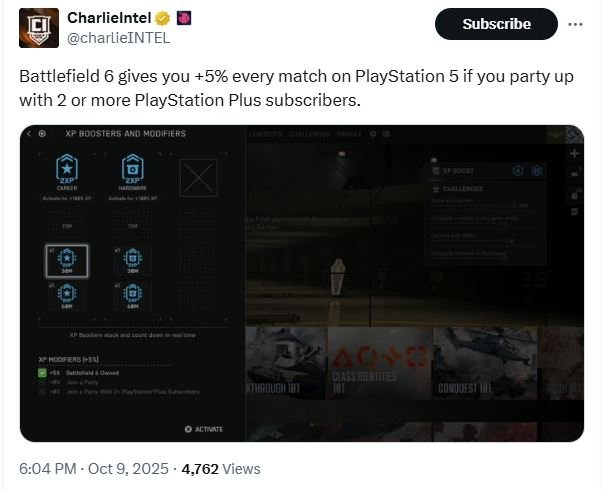
Task: Pick the 60M career XP booster
Action: coord(68,296)
